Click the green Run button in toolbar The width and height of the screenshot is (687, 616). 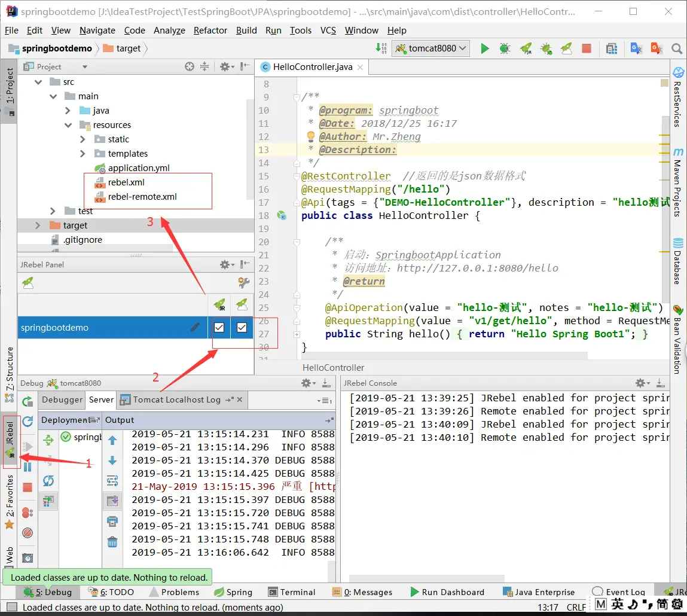coord(484,48)
